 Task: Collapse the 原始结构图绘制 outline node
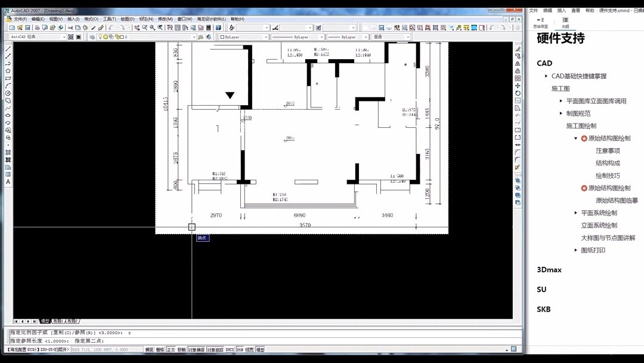[576, 139]
